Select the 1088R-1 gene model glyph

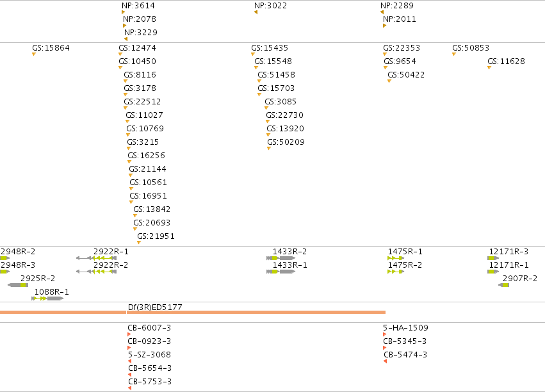(x=47, y=298)
